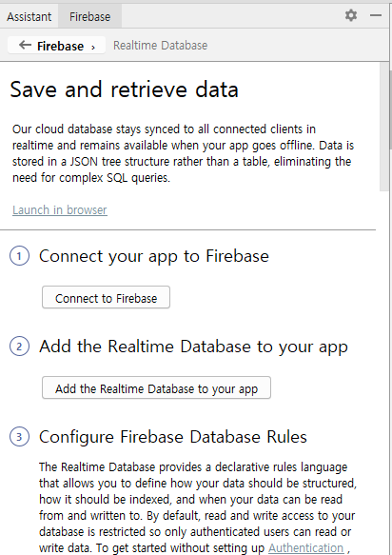Viewport: 392px width, 555px height.
Task: Open the Authentication link
Action: pyautogui.click(x=305, y=547)
